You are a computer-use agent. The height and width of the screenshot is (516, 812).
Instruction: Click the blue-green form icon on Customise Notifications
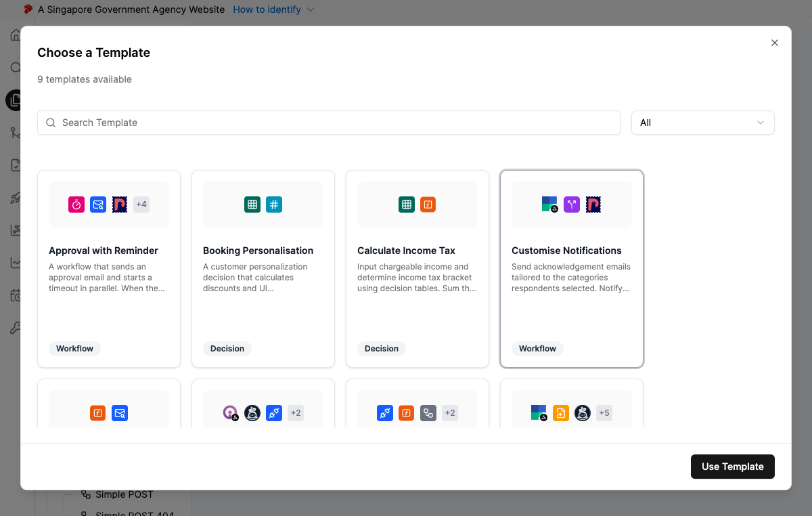click(x=550, y=205)
